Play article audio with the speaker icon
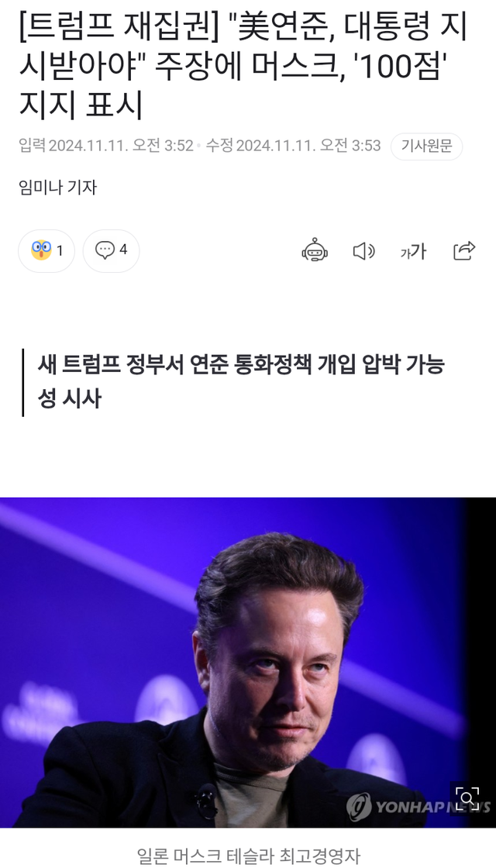 (x=363, y=251)
